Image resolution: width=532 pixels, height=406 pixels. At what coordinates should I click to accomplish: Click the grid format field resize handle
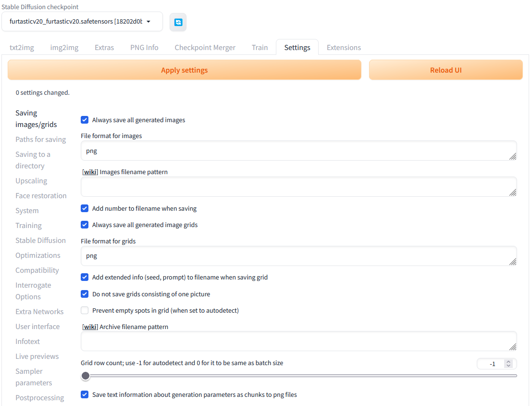point(513,262)
